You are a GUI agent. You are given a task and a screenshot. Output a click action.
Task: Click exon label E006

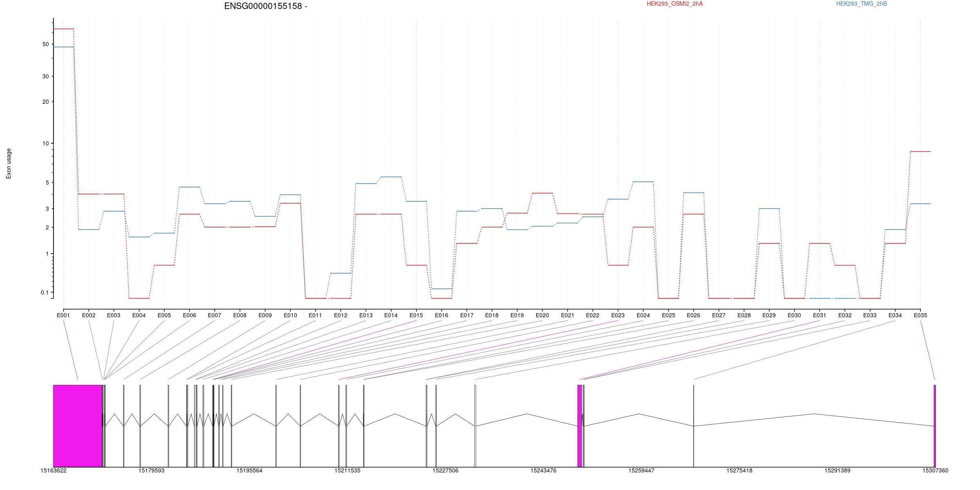click(189, 315)
